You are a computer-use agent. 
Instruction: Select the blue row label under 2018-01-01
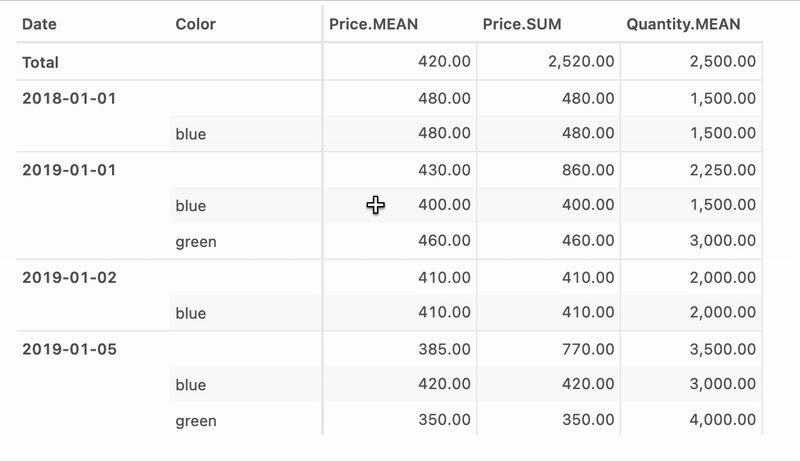click(x=190, y=134)
